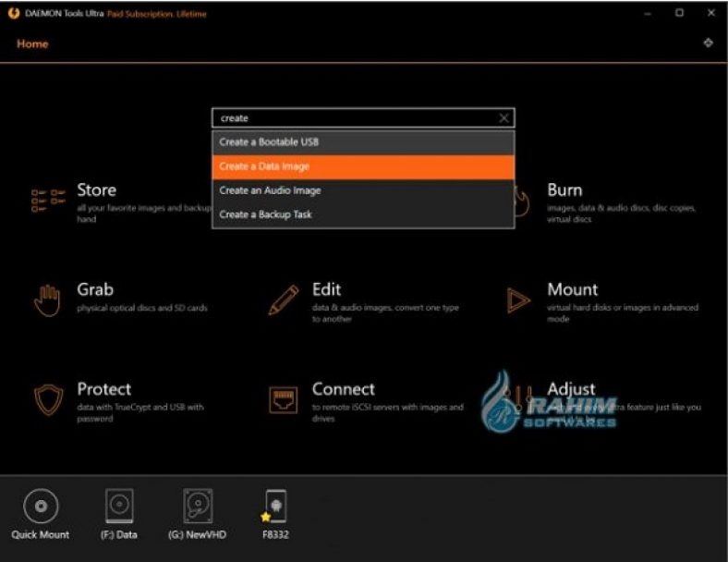Viewport: 728px width, 562px height.
Task: Choose Create a Data Image suggestion
Action: 363,166
